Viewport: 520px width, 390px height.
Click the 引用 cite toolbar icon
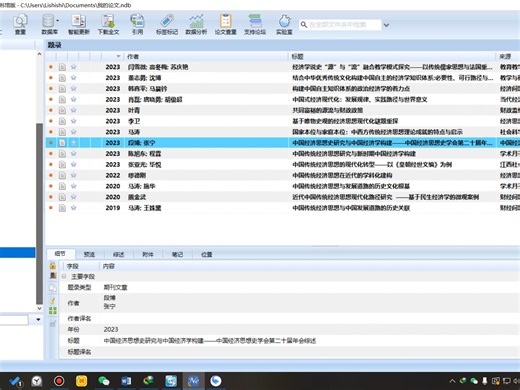(x=137, y=24)
